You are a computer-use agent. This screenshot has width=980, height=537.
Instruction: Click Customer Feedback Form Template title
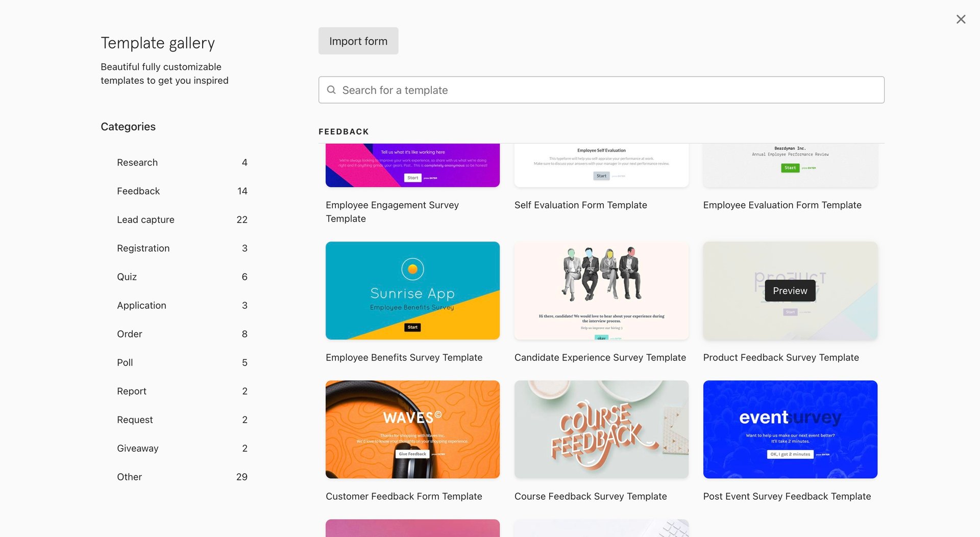point(404,496)
